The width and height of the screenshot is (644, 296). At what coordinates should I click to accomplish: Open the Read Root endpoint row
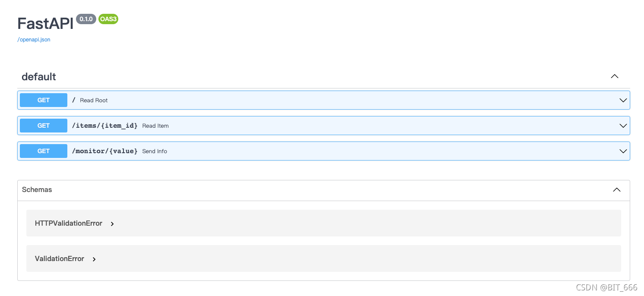302,100
